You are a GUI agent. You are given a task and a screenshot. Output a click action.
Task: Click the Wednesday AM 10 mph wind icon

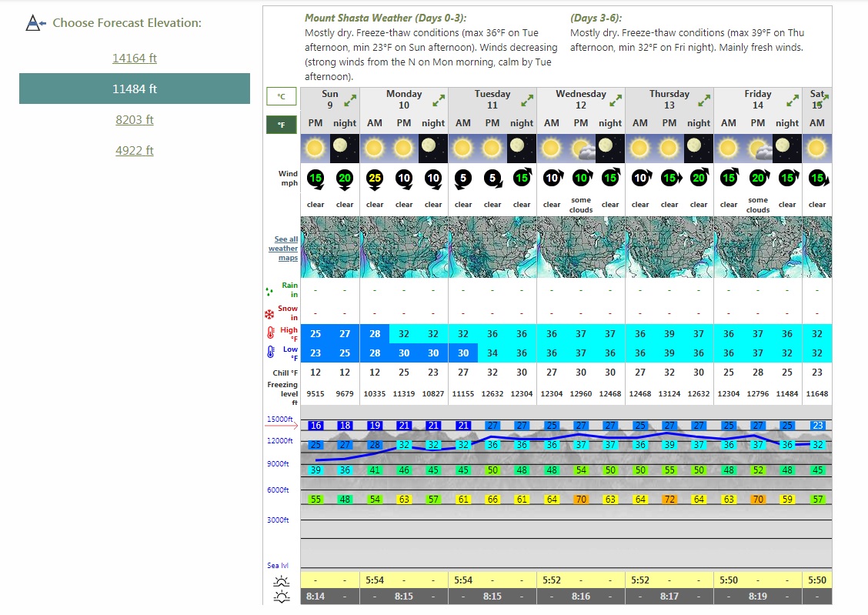point(552,178)
